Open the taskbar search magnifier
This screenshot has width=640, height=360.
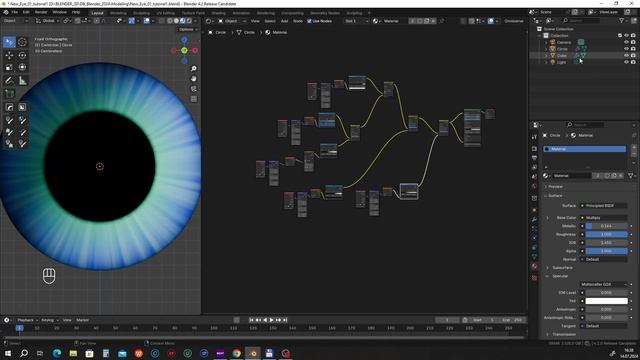[24, 353]
